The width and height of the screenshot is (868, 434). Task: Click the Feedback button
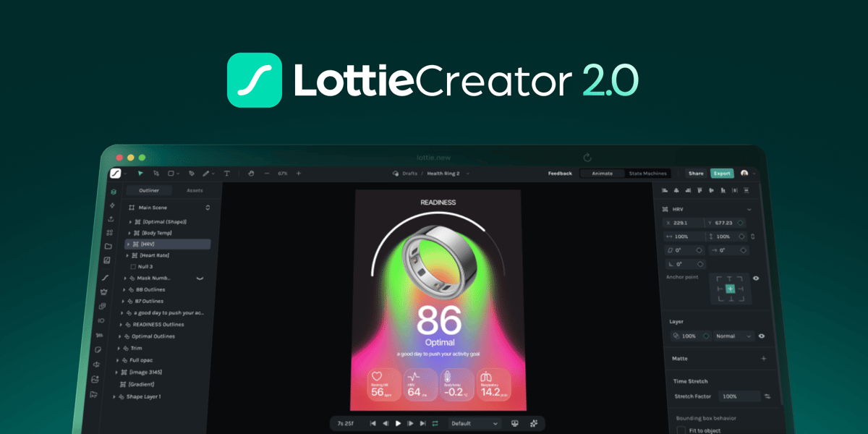pyautogui.click(x=560, y=174)
